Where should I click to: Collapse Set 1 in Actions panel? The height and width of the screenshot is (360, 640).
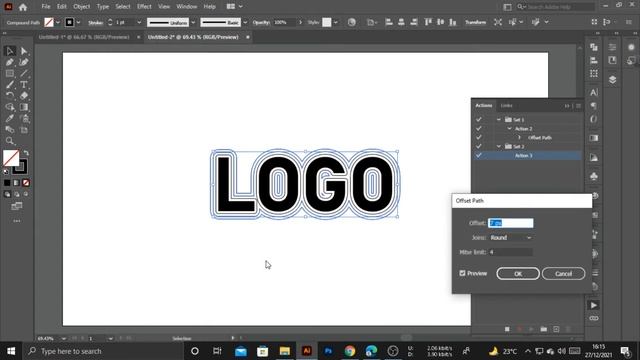[499, 120]
